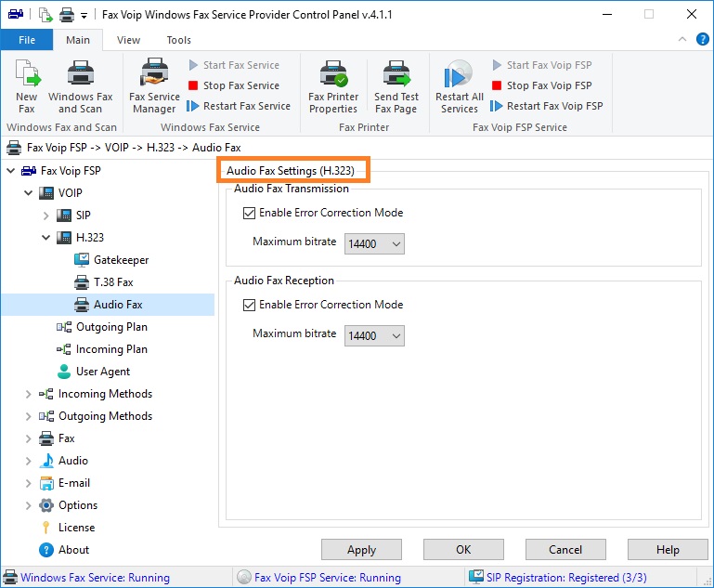
Task: Click Stop Fax Service
Action: pos(234,85)
